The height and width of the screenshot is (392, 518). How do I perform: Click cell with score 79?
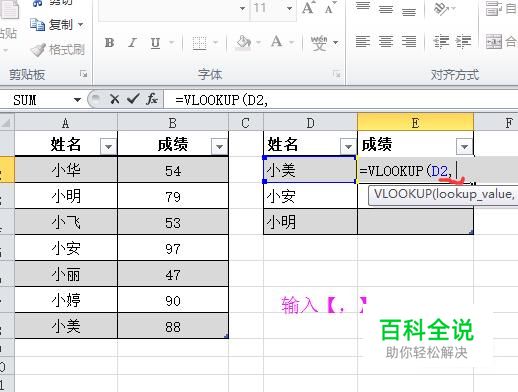(173, 196)
